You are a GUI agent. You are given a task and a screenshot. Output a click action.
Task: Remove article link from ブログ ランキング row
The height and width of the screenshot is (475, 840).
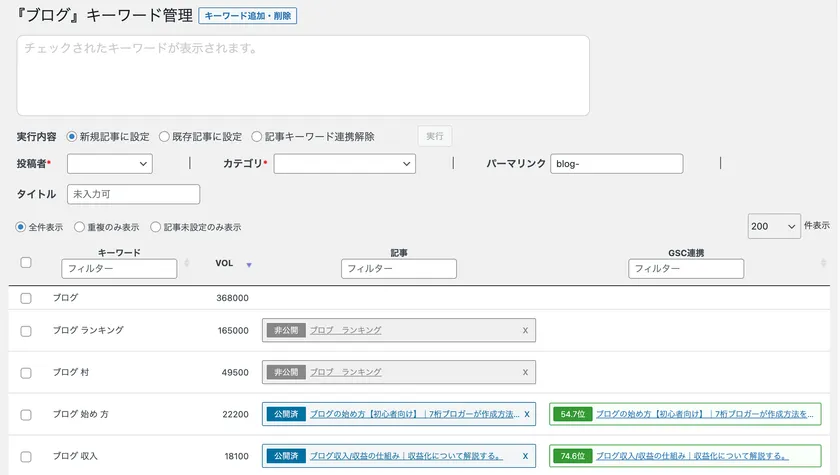525,330
